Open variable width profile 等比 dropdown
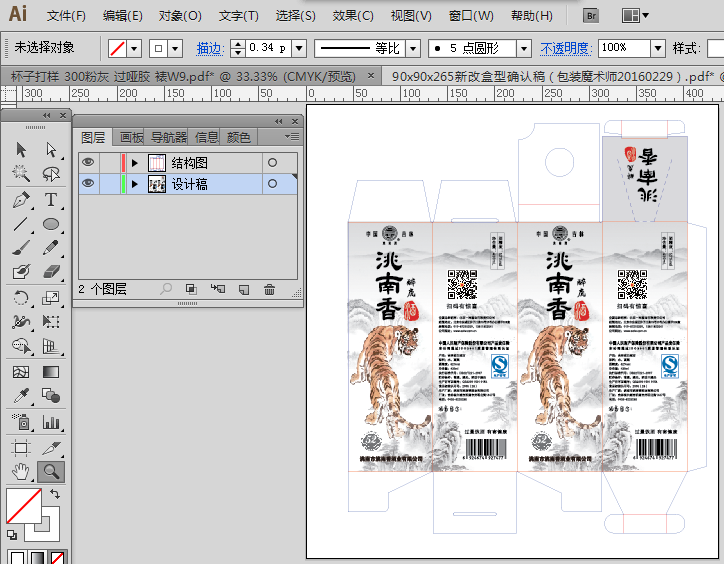 pyautogui.click(x=413, y=48)
